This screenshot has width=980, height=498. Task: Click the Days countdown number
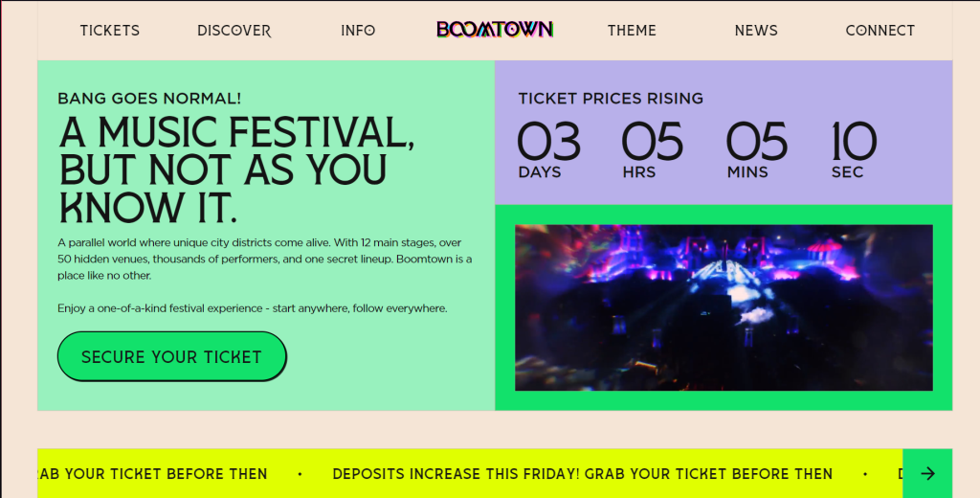[x=548, y=142]
